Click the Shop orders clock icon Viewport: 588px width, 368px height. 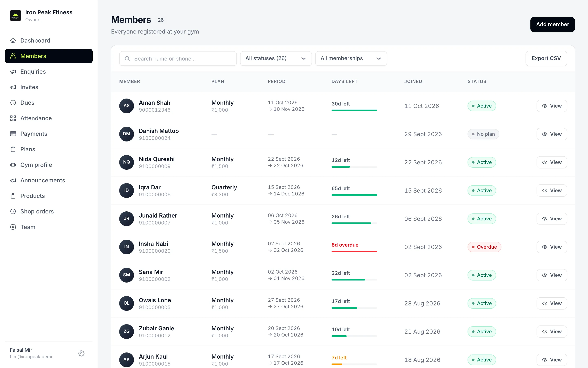(13, 212)
